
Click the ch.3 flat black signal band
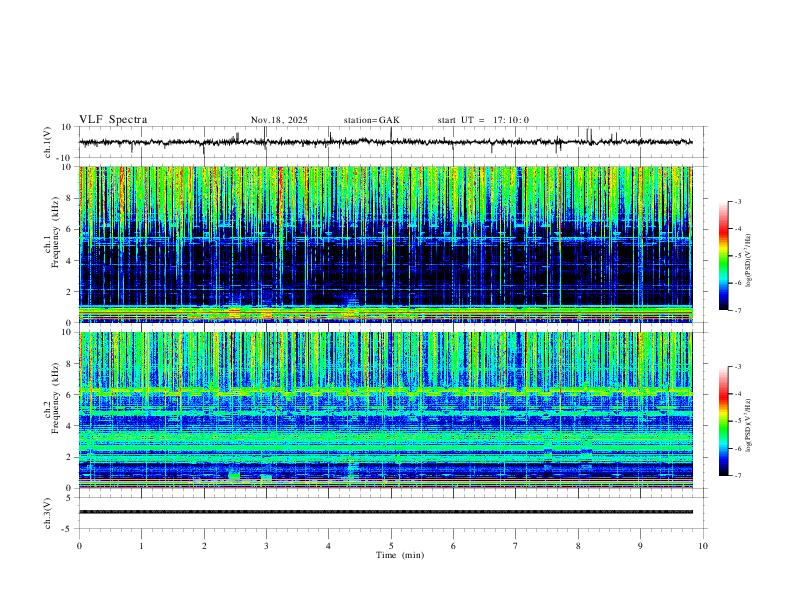(x=385, y=512)
